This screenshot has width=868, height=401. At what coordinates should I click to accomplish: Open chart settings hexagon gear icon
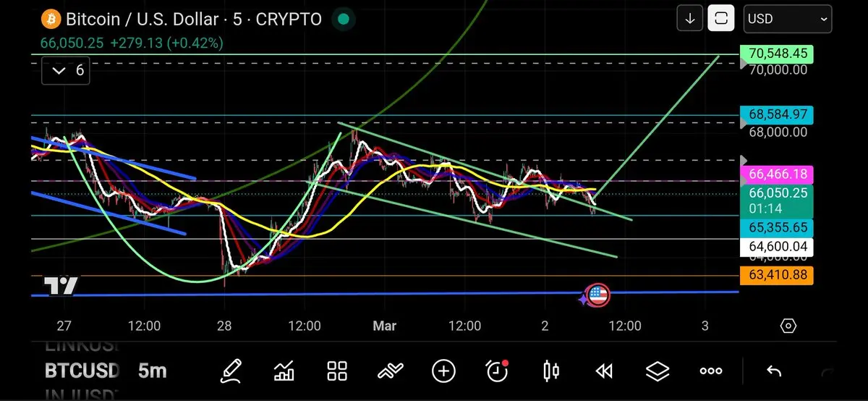point(788,326)
